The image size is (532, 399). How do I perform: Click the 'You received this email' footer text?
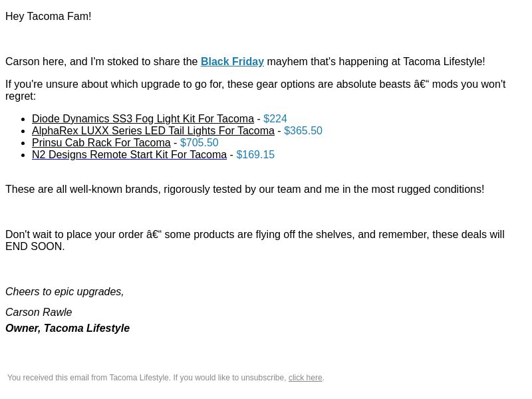click(x=147, y=378)
